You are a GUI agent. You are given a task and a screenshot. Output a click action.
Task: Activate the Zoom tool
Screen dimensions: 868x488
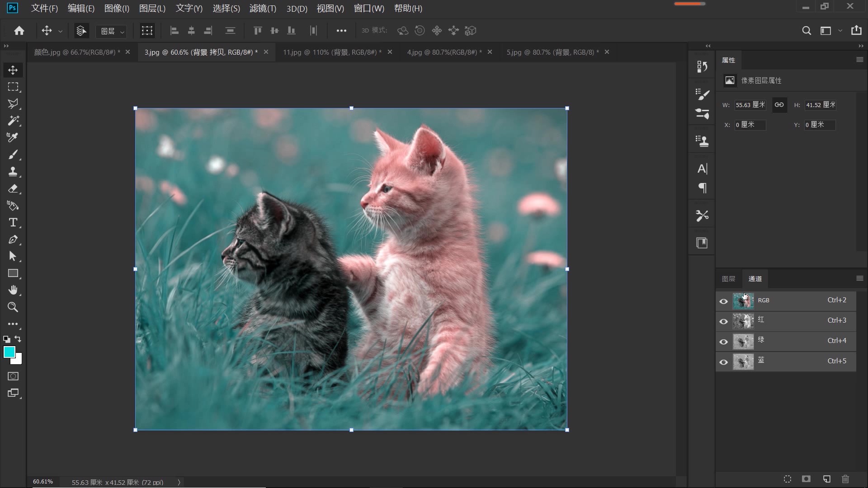click(x=13, y=307)
